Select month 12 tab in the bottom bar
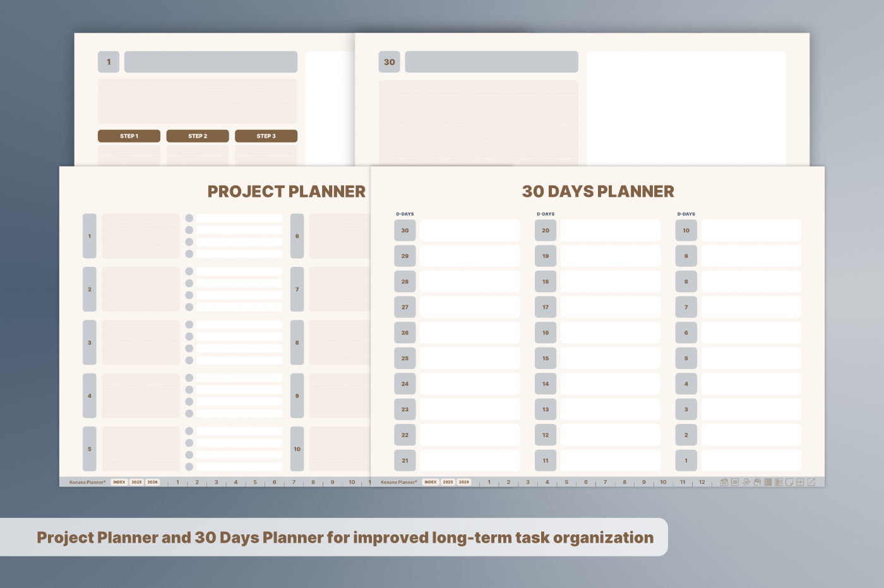This screenshot has height=588, width=884. [x=702, y=482]
